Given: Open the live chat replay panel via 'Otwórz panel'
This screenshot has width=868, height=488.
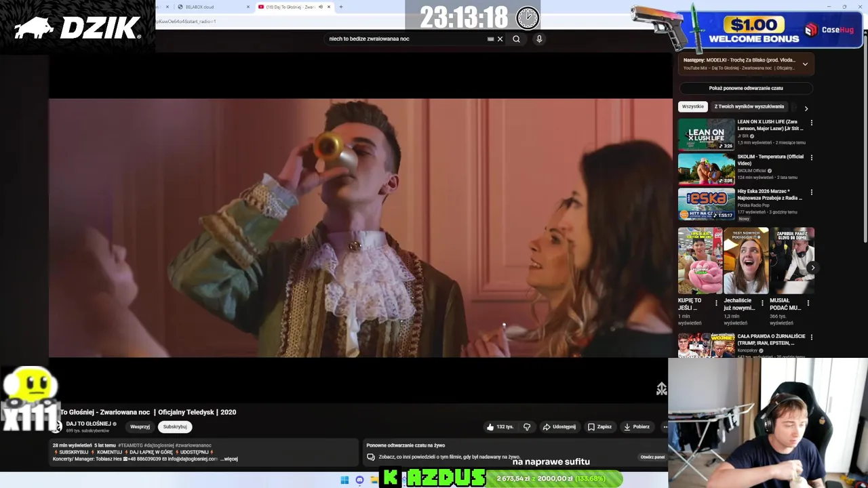Looking at the screenshot, I should coord(652,457).
